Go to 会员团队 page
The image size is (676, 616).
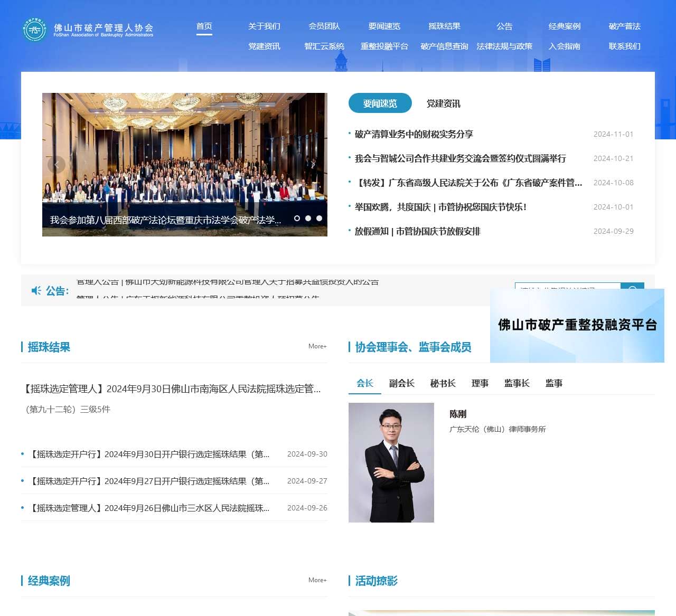click(x=324, y=26)
